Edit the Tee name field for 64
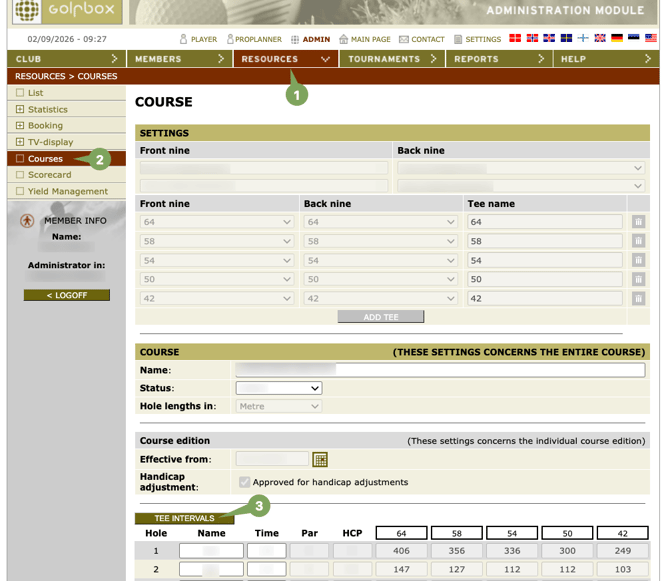 pyautogui.click(x=545, y=222)
